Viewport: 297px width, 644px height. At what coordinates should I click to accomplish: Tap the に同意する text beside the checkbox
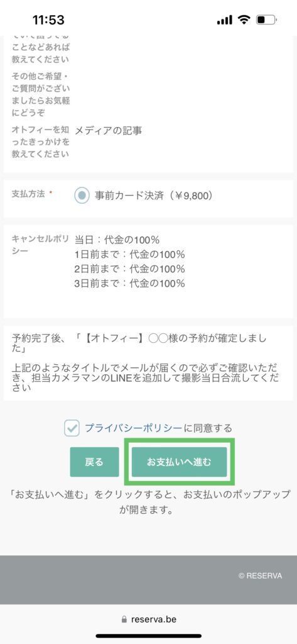(x=208, y=428)
